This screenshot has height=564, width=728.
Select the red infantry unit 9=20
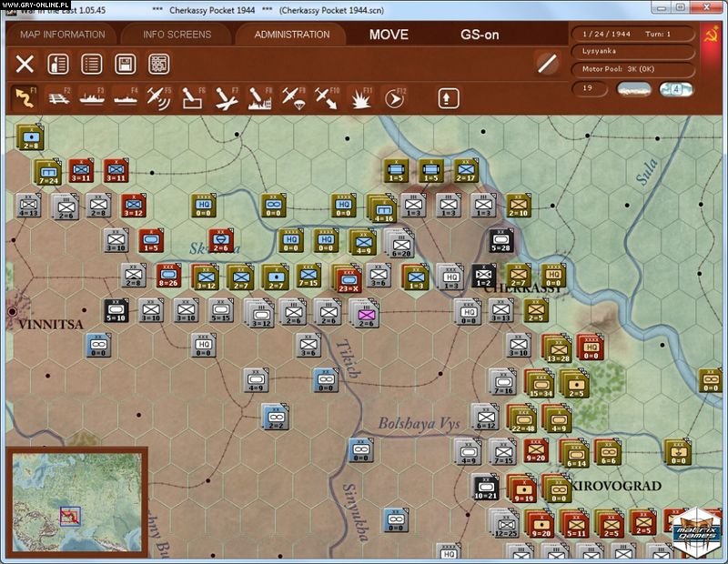click(x=536, y=449)
